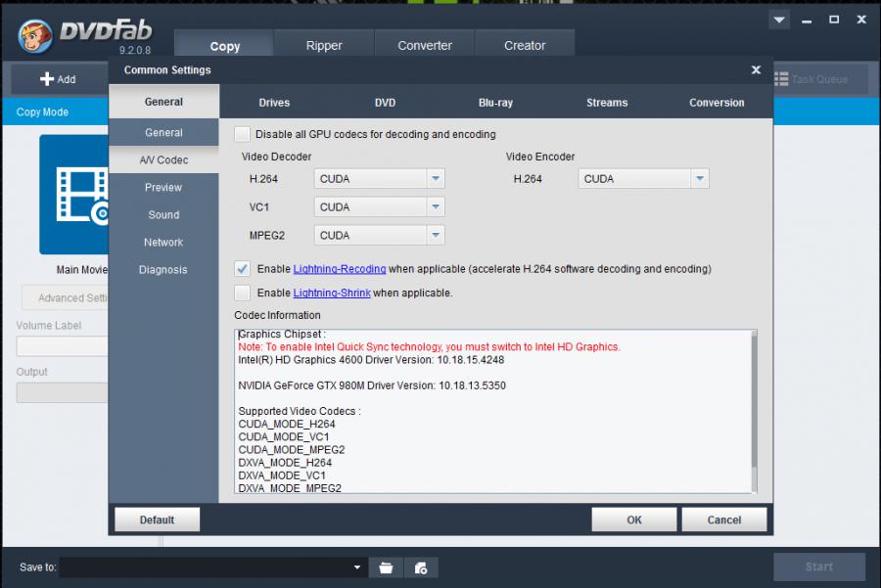Click the CUDA_MODE_VC1 codec entry
This screenshot has height=588, width=881.
[284, 437]
